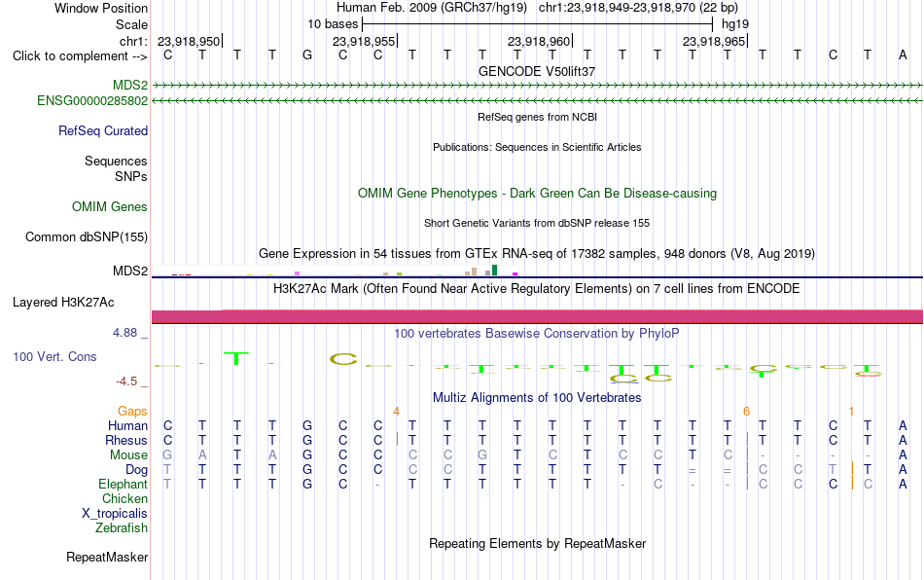The height and width of the screenshot is (580, 924).
Task: Click 'Repeating Elements by RepeatMasker' title
Action: pos(538,543)
